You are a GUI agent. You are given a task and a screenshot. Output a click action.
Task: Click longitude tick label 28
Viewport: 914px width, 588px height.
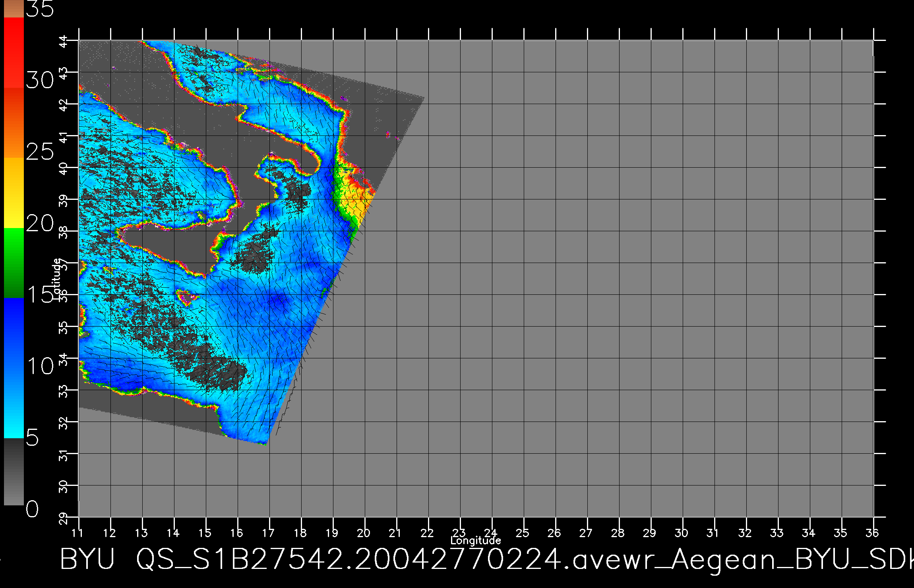click(x=618, y=533)
